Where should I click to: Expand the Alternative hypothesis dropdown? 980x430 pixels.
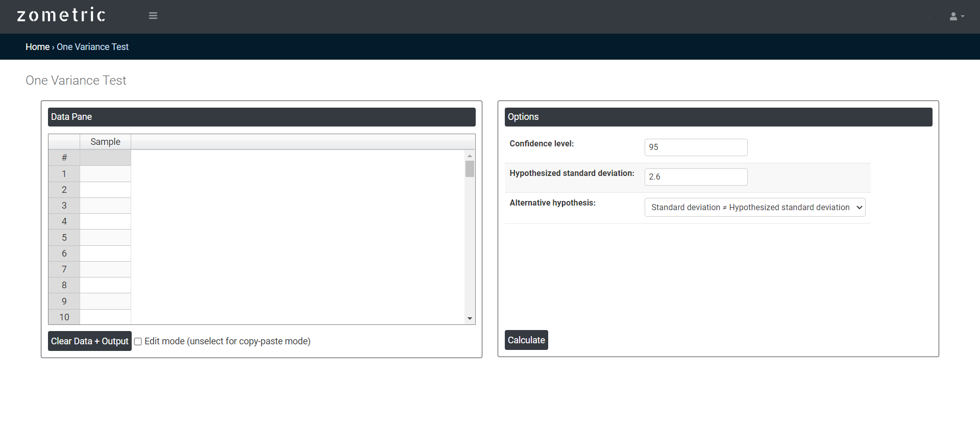pos(754,208)
